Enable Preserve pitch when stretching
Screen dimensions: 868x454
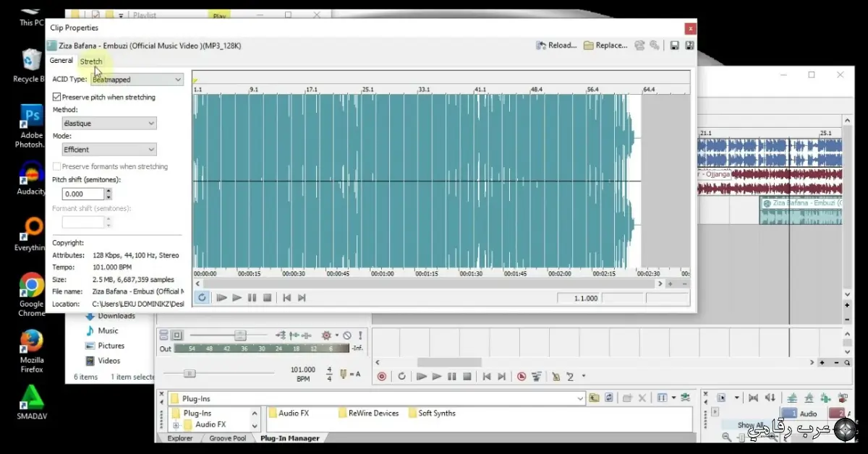[56, 96]
